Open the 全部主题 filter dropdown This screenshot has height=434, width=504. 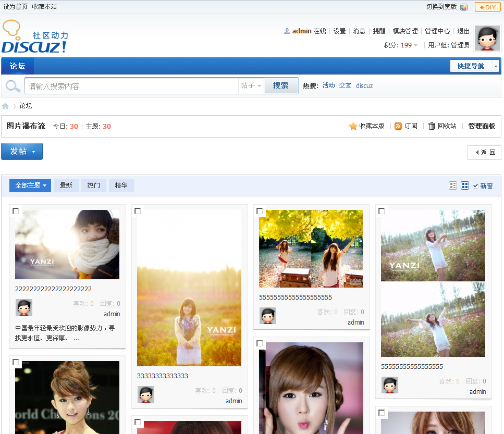[30, 185]
